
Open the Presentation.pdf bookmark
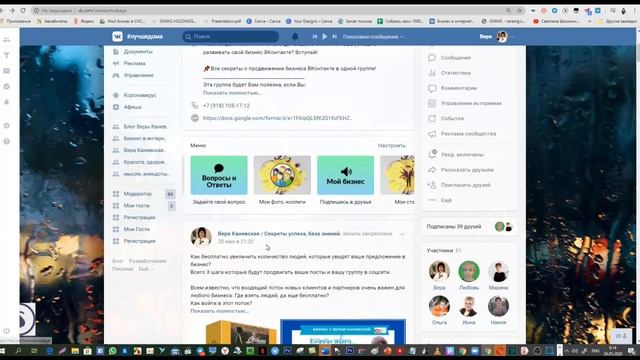coord(223,21)
